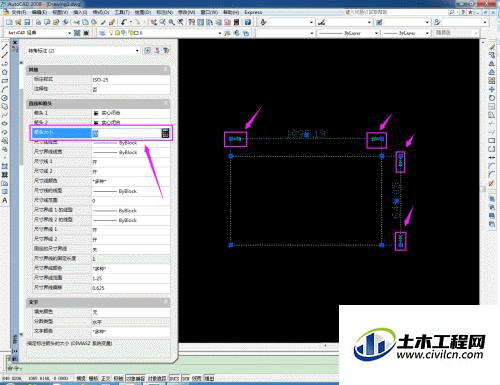Open the Express menu
Image resolution: width=500 pixels, height=385 pixels.
pos(253,12)
